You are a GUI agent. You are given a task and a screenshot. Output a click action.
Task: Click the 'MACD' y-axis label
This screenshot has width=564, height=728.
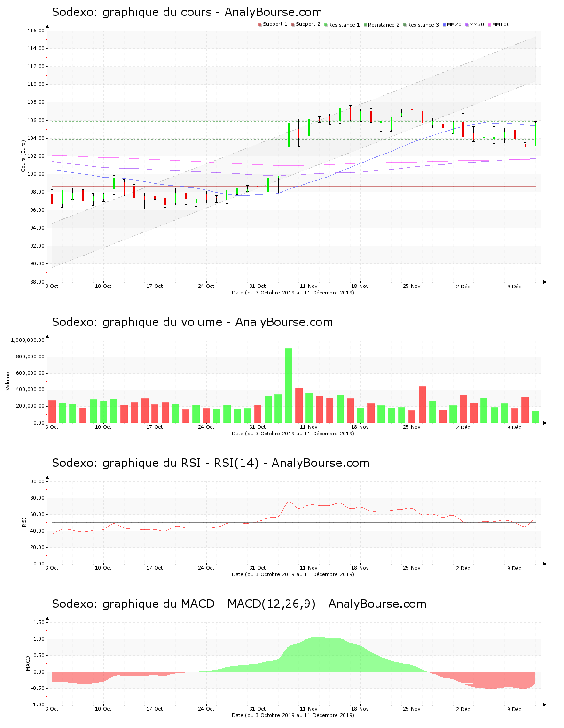pos(28,663)
